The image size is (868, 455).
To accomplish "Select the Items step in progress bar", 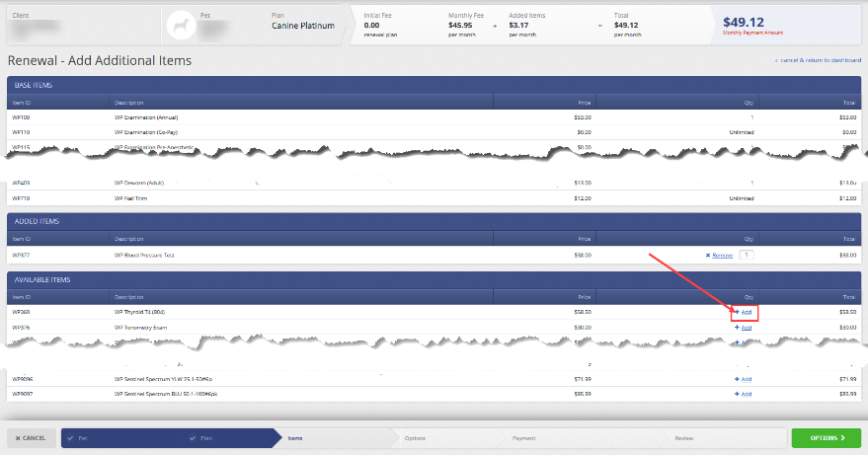I will (x=295, y=438).
